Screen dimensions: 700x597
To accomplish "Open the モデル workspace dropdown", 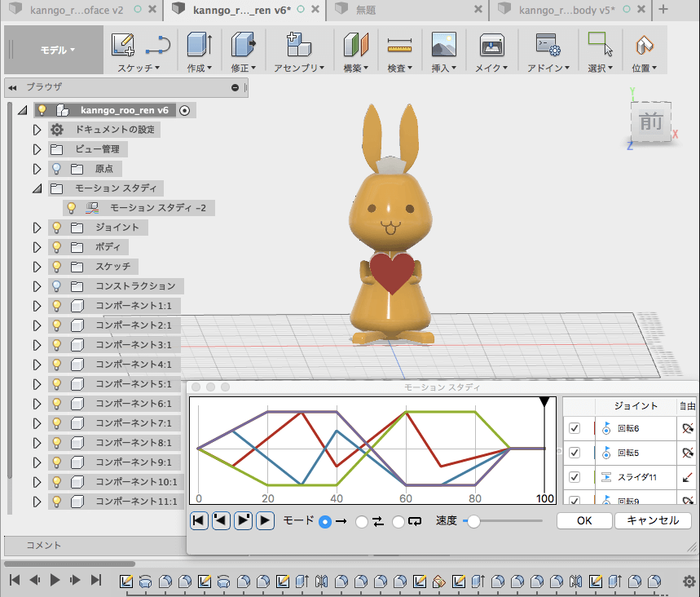I will point(57,50).
